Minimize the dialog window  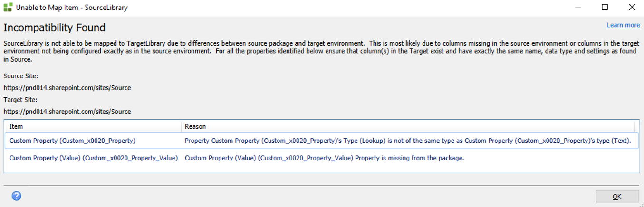click(x=578, y=8)
